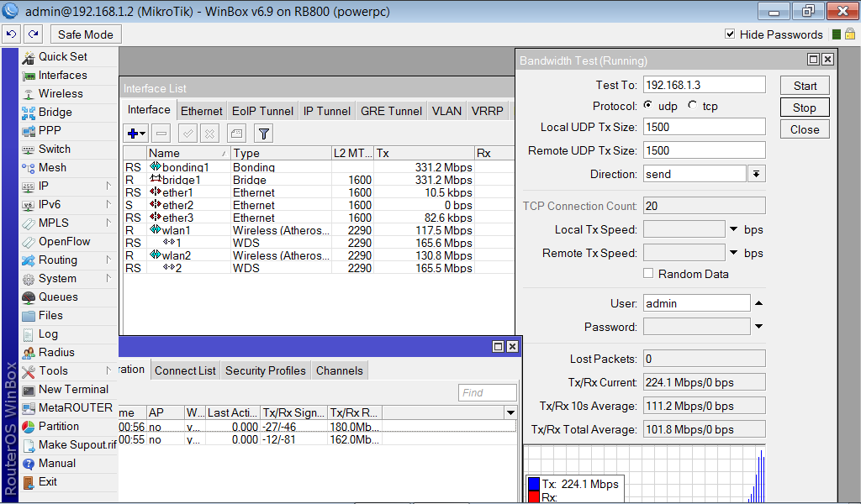861x504 pixels.
Task: Click the enable checkmark toolbar icon
Action: point(188,134)
